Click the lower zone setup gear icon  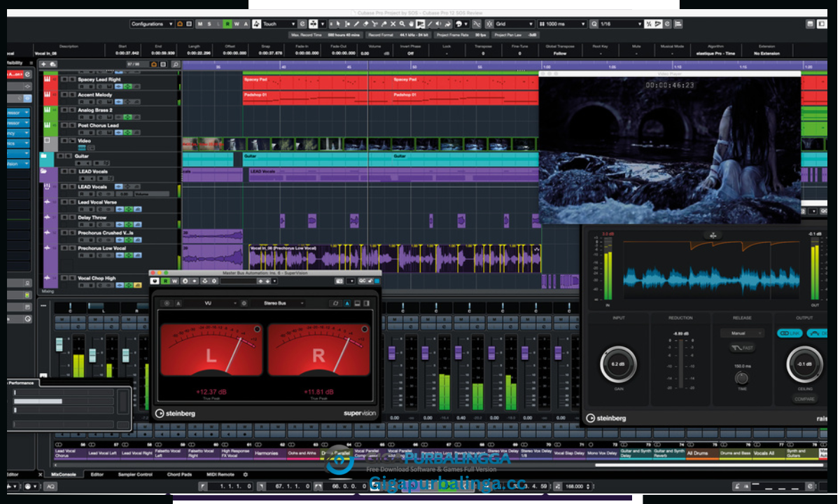tap(246, 474)
